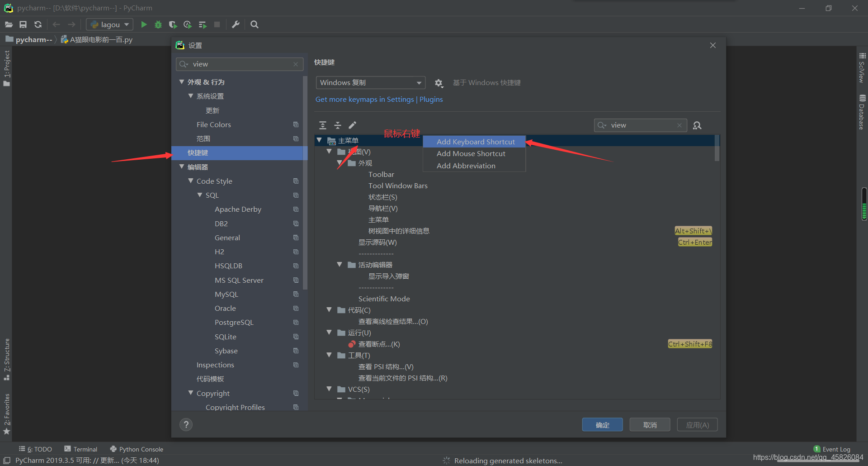Open the wrench Settings icon in toolbar
868x466 pixels.
click(x=236, y=24)
